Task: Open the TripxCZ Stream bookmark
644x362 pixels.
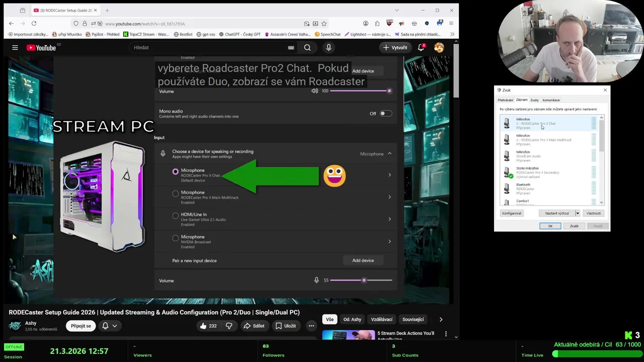Action: pyautogui.click(x=146, y=34)
